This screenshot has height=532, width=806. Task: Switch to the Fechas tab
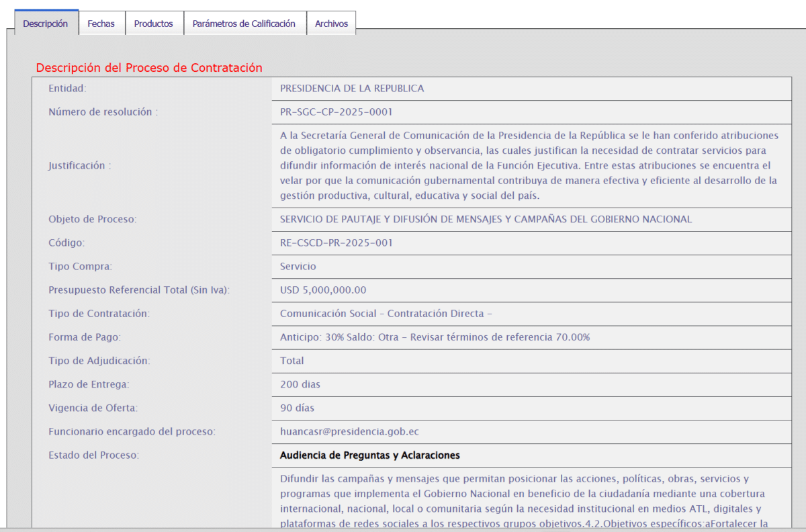101,23
